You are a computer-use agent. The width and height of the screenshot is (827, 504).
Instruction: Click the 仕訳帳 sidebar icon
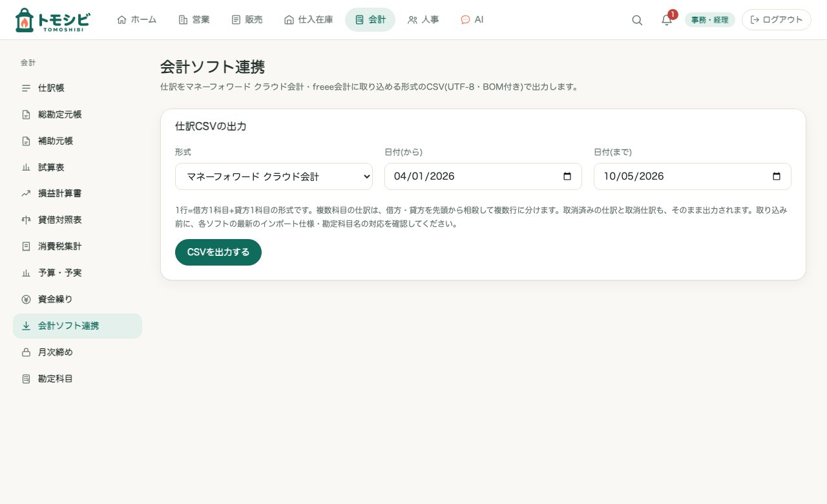pos(26,88)
